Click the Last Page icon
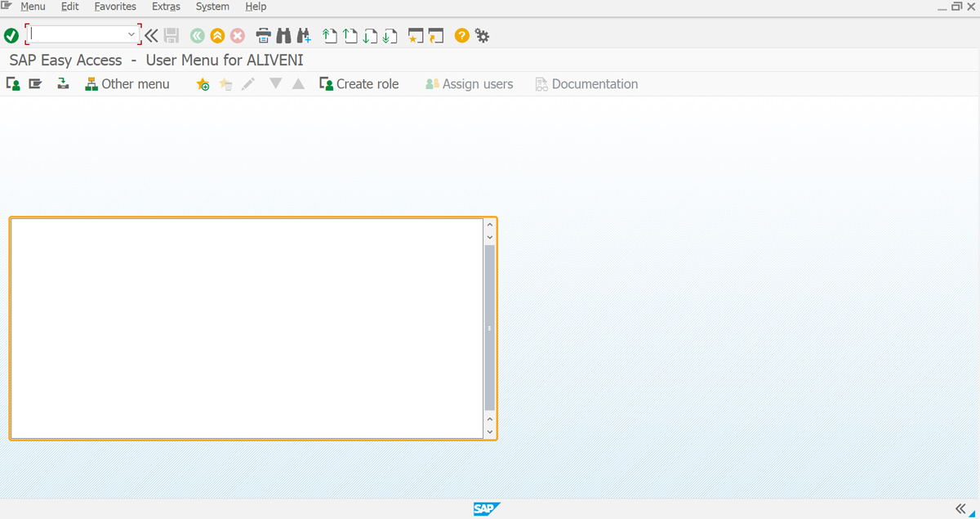Viewport: 980px width, 519px height. [x=390, y=35]
